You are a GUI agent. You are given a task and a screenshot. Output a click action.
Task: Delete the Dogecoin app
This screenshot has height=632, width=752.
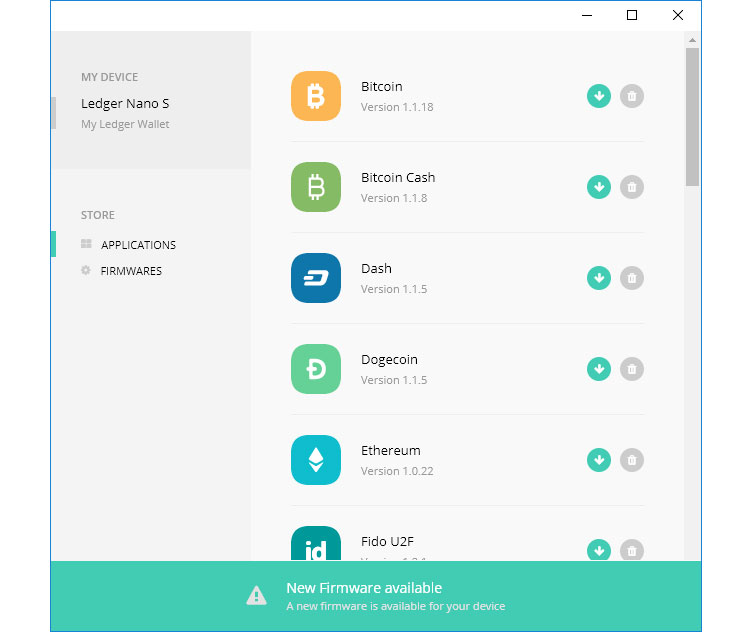pos(632,369)
